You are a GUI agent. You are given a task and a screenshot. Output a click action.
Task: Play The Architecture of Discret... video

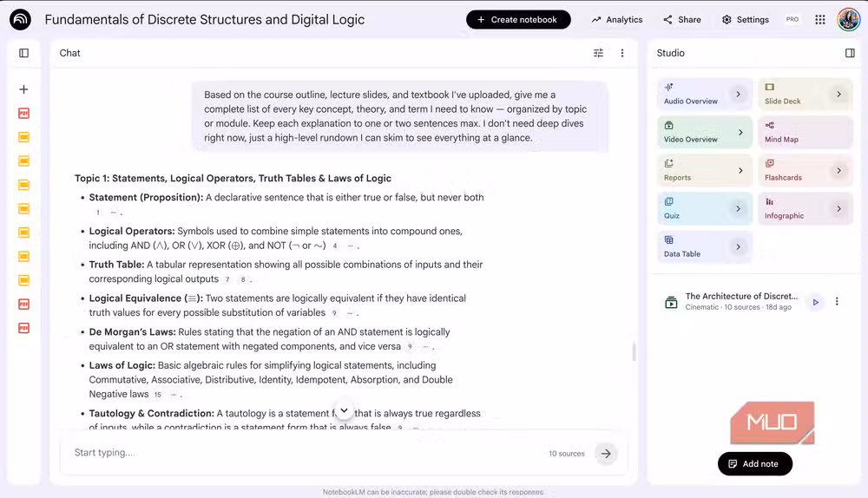(815, 302)
